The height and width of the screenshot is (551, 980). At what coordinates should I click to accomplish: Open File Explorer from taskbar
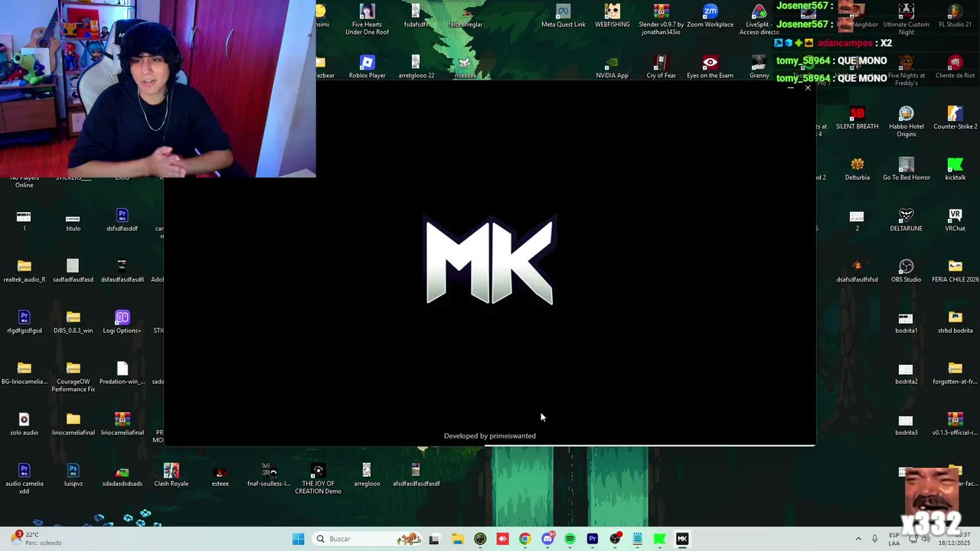tap(457, 539)
